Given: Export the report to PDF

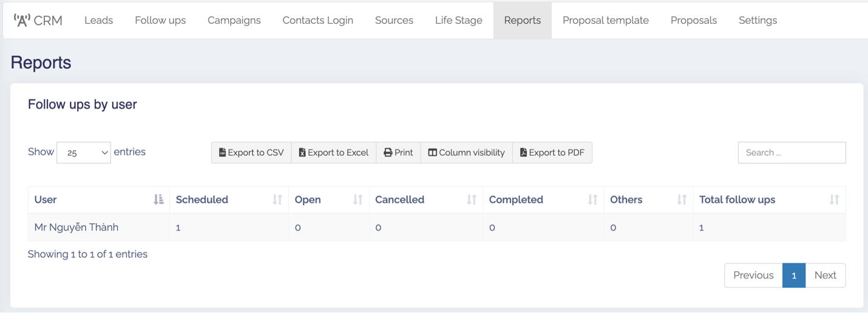Looking at the screenshot, I should (x=552, y=153).
